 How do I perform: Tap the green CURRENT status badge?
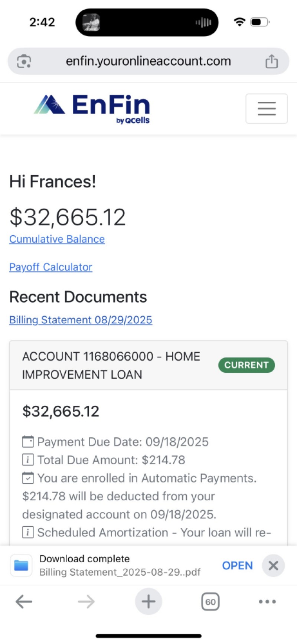(x=247, y=365)
